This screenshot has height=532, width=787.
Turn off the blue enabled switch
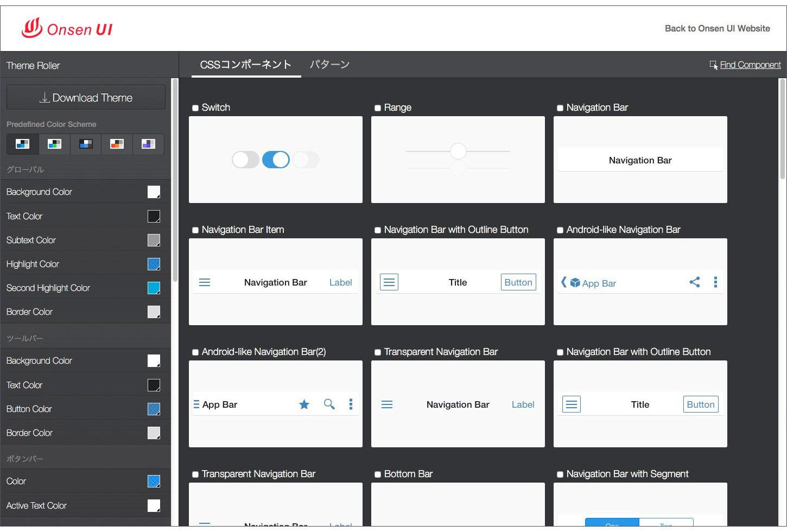276,160
